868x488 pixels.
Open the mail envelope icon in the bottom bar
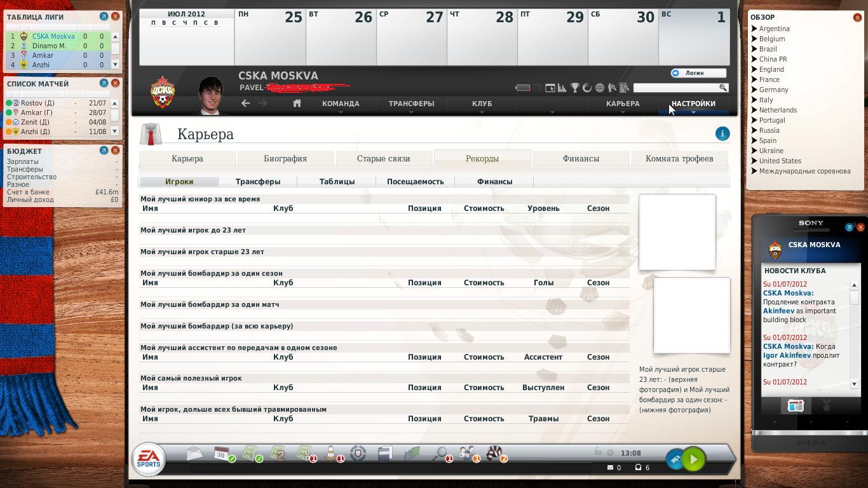pyautogui.click(x=194, y=453)
